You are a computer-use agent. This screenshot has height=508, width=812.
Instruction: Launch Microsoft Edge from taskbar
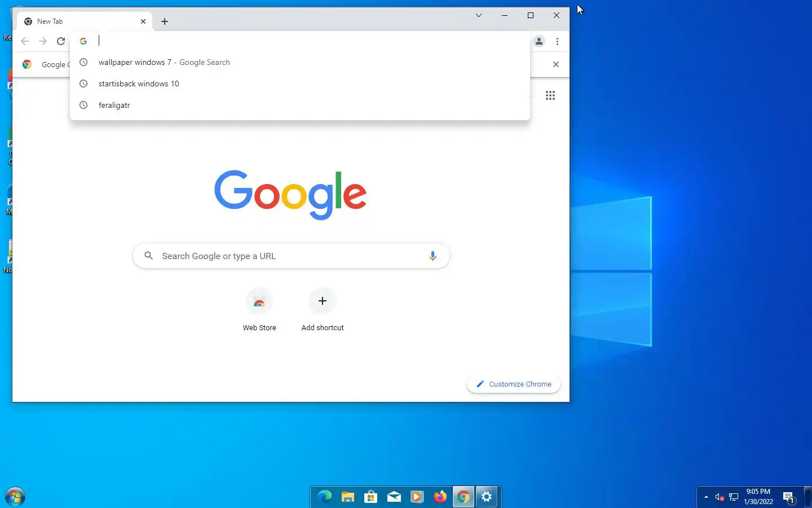[x=325, y=497]
